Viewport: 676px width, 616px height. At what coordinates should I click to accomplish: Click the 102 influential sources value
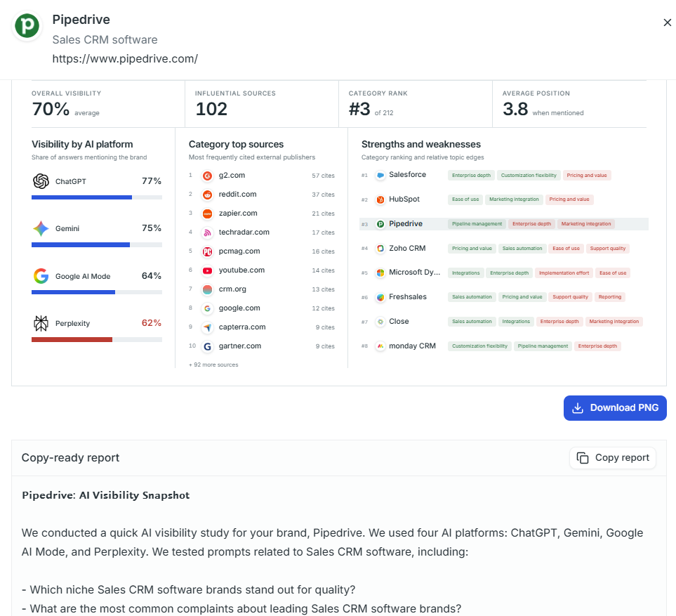211,109
